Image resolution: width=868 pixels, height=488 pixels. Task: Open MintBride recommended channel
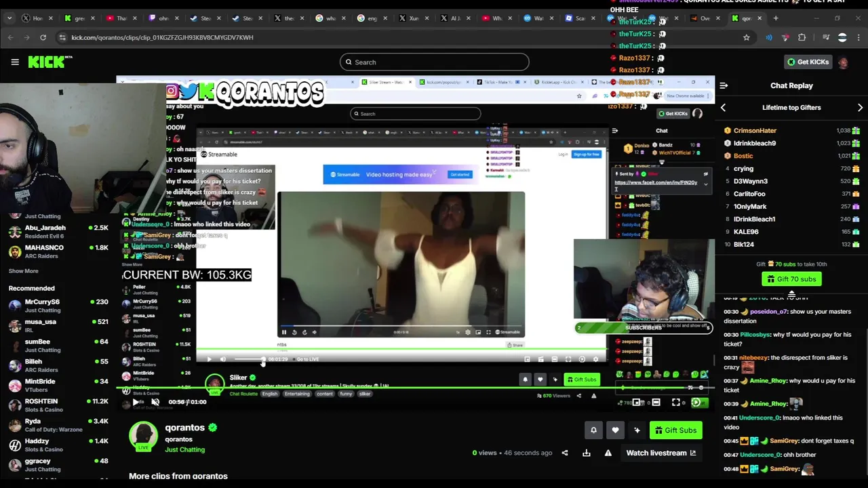pyautogui.click(x=58, y=385)
